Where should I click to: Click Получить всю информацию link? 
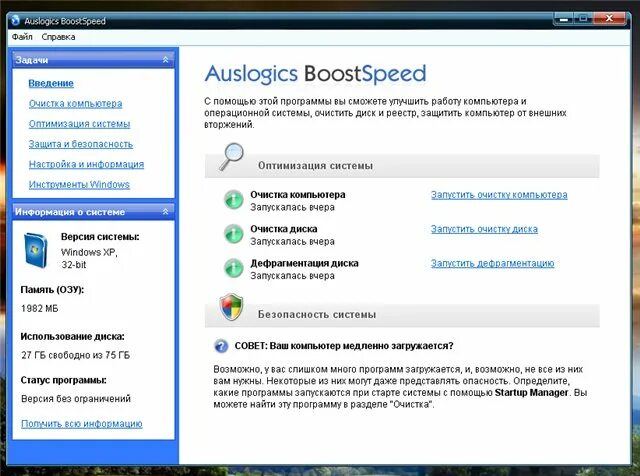82,424
